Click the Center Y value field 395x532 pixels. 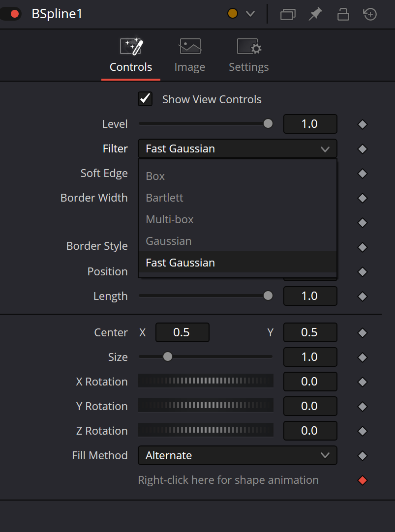[x=310, y=332]
